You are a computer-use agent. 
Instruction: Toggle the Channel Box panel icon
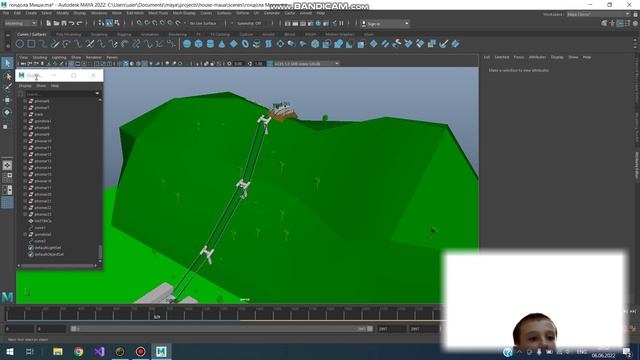[636, 24]
